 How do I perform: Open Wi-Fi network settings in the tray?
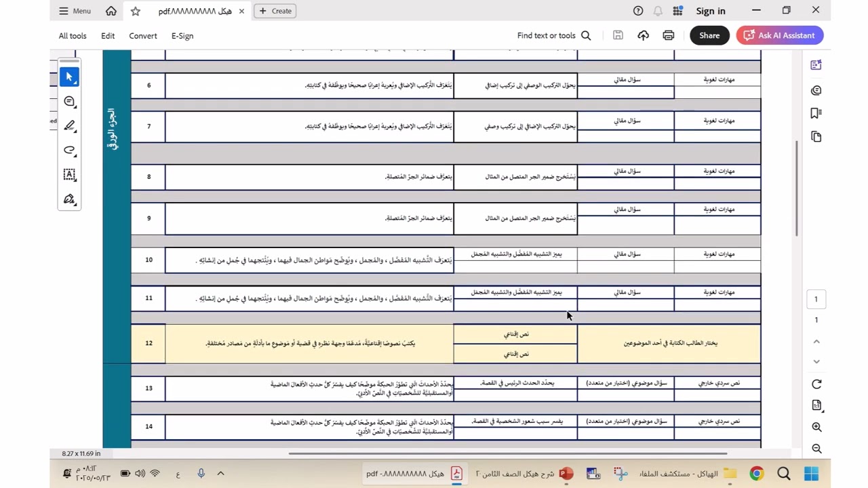tap(155, 474)
